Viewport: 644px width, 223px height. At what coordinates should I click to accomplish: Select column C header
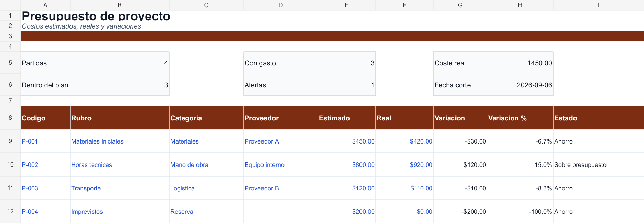(x=206, y=5)
